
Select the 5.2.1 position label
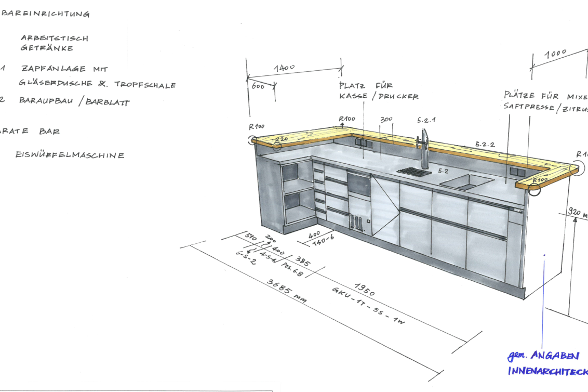[426, 120]
